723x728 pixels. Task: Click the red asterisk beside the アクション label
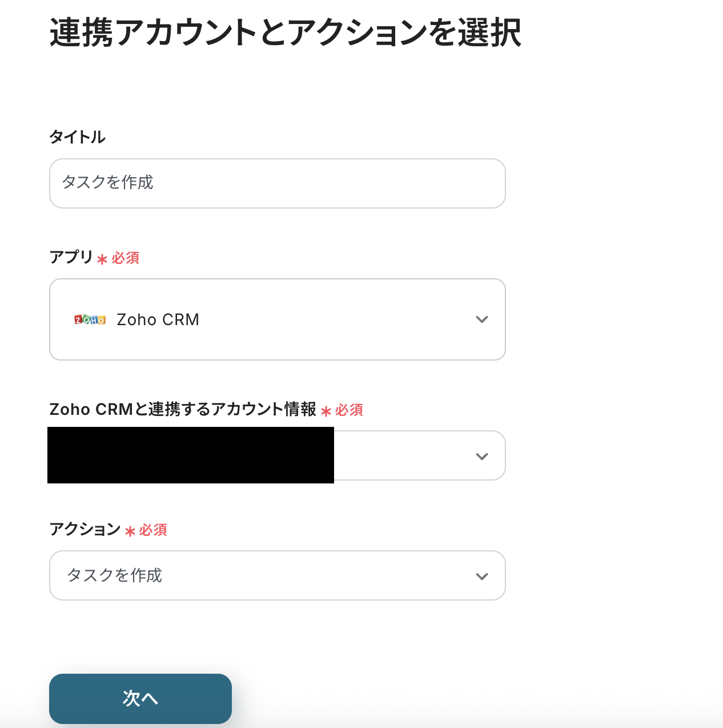(x=130, y=531)
